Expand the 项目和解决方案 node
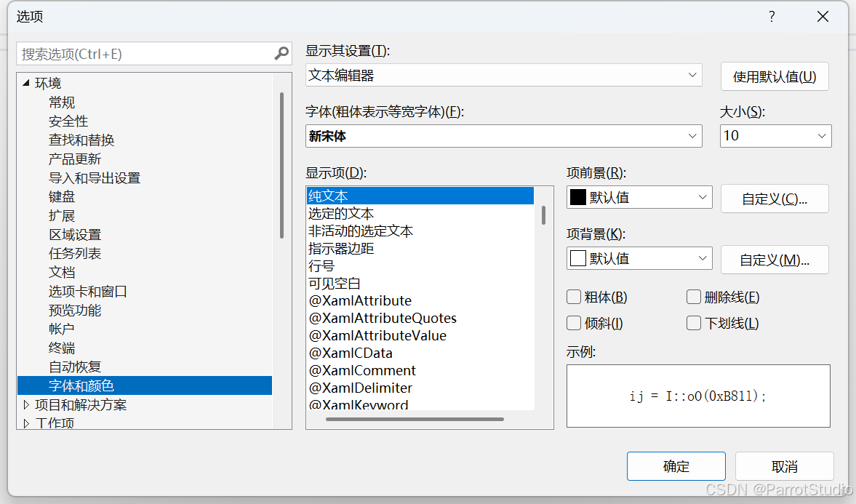856x504 pixels. point(25,405)
